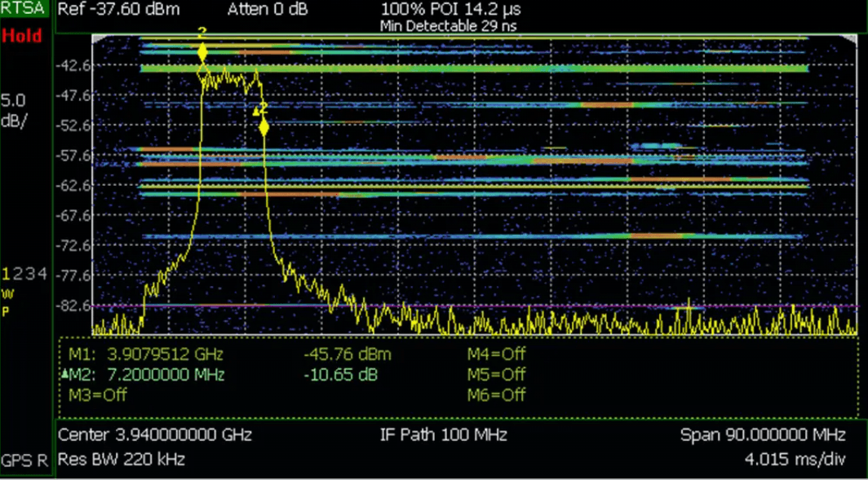Click the M1 3.9079512 GHz marker readout
The width and height of the screenshot is (868, 480).
pyautogui.click(x=147, y=354)
